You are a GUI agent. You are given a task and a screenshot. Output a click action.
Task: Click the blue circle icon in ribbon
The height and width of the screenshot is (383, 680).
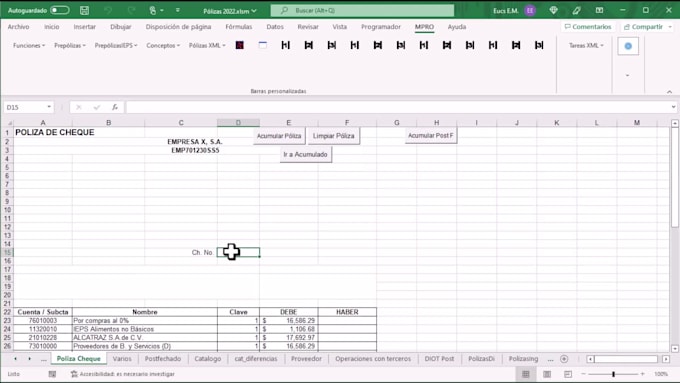click(x=628, y=46)
